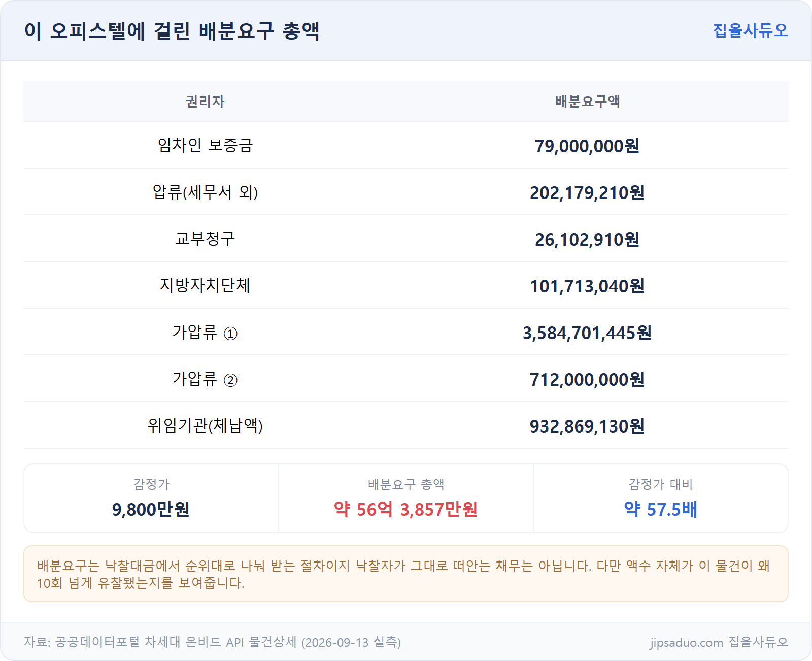This screenshot has height=661, width=812.
Task: Click the amount 202,179,210원
Action: point(587,193)
